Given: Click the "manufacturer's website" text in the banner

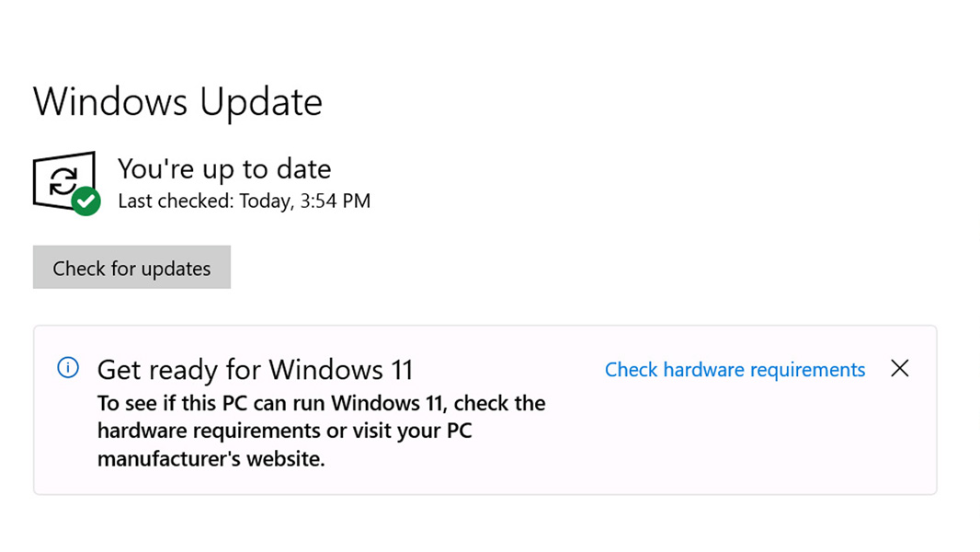Looking at the screenshot, I should point(211,458).
